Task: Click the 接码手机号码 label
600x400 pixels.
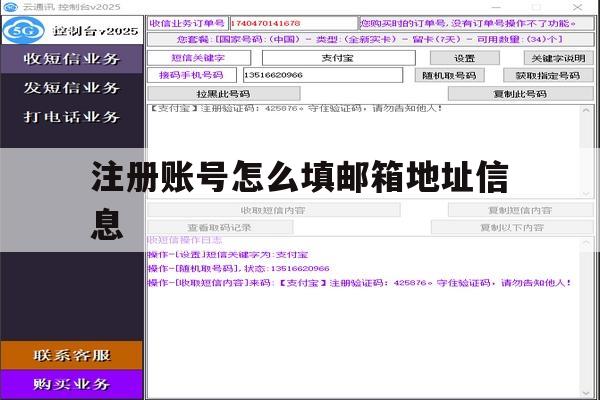Action: coord(192,75)
